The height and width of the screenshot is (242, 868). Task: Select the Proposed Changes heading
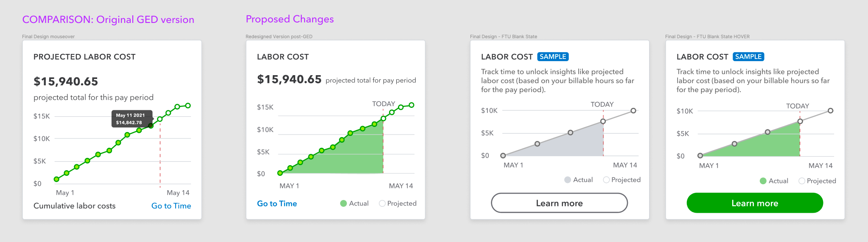click(290, 19)
